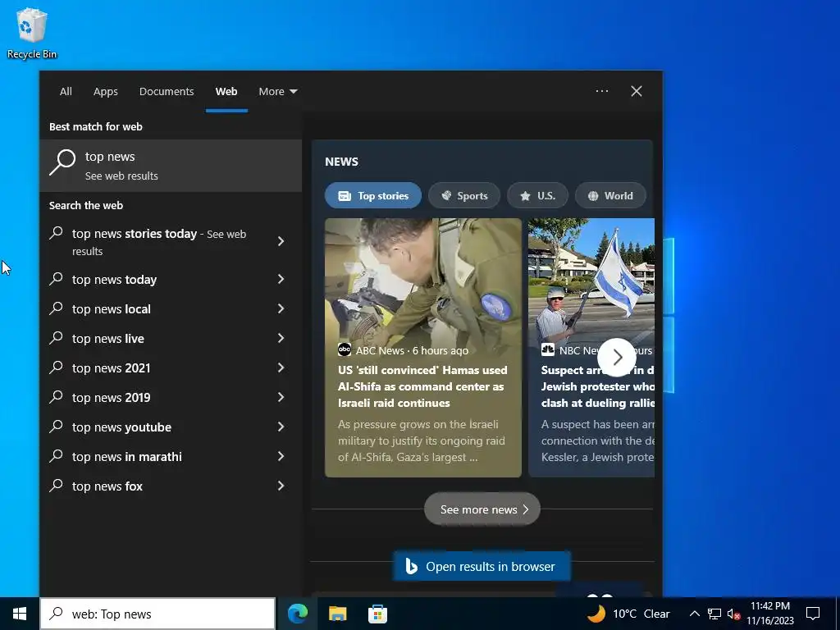
Task: Expand the top news live arrow
Action: 281,338
